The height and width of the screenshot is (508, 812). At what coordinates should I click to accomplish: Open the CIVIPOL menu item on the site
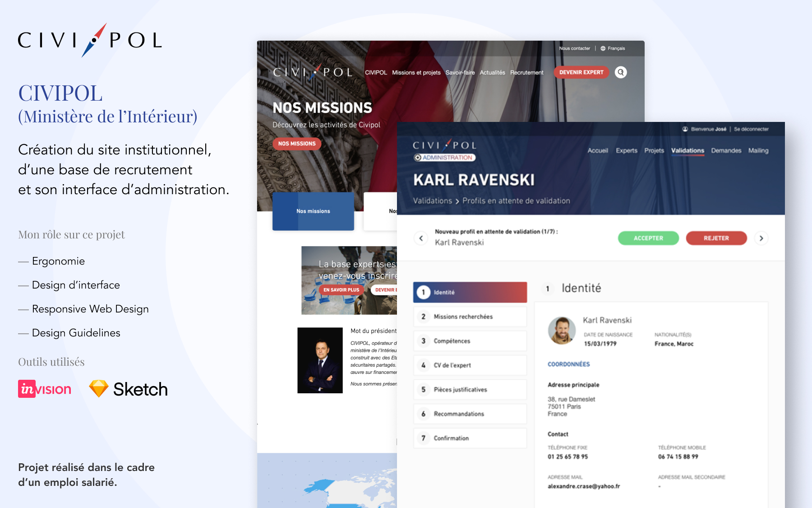[x=376, y=72]
